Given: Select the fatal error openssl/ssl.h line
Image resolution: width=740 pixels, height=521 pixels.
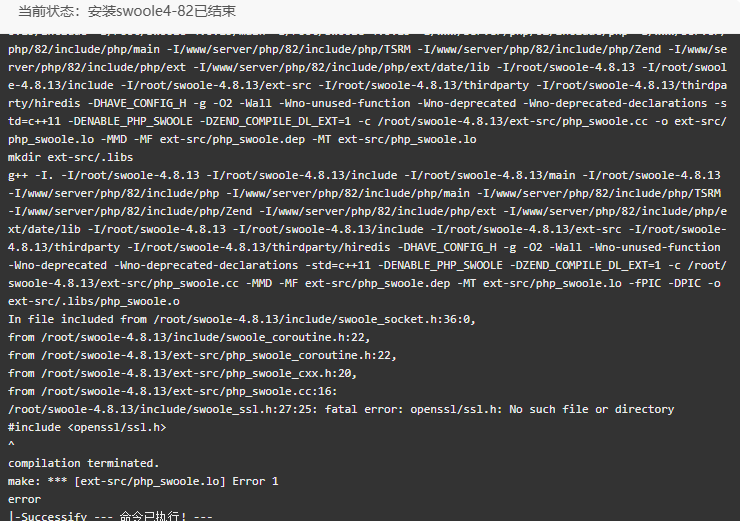Looking at the screenshot, I should click(x=341, y=409).
